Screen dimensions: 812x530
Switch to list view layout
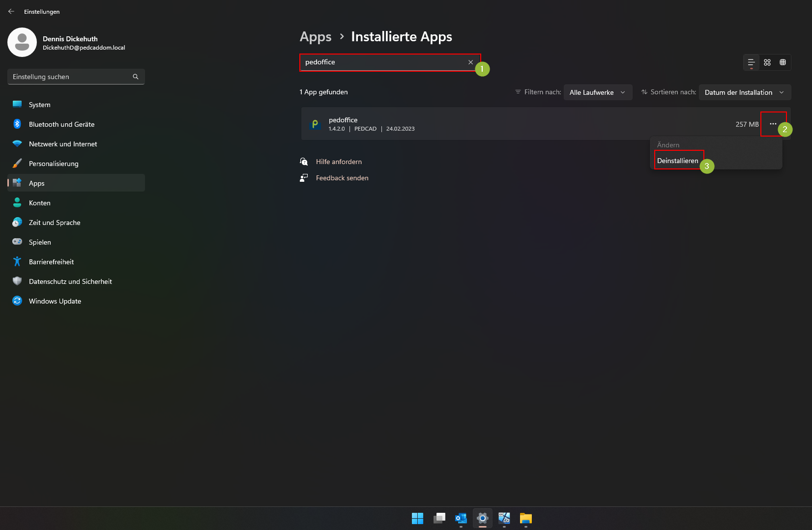click(x=751, y=62)
